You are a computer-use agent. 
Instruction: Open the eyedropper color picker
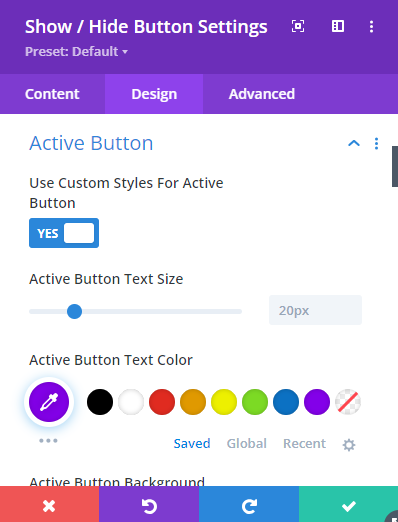[49, 402]
